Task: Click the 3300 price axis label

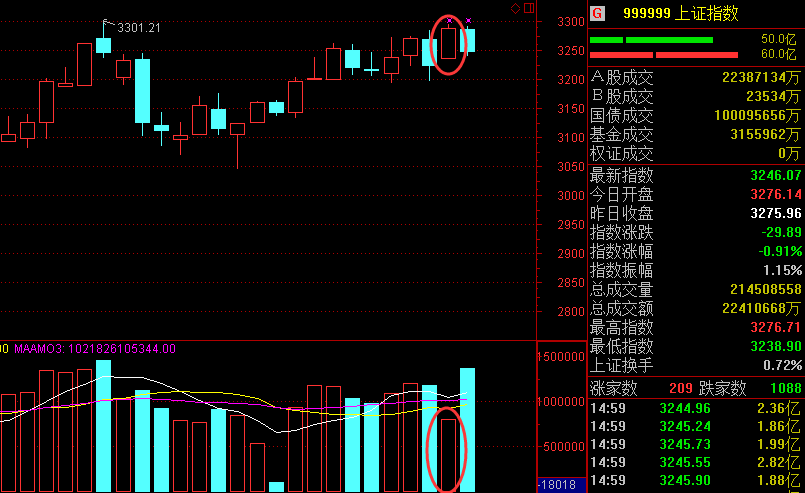Action: point(571,22)
